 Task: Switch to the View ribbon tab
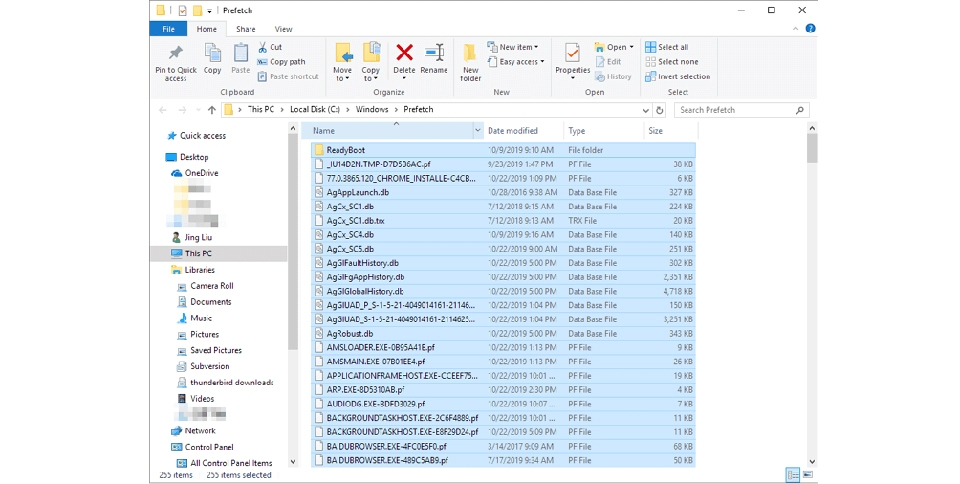tap(284, 29)
